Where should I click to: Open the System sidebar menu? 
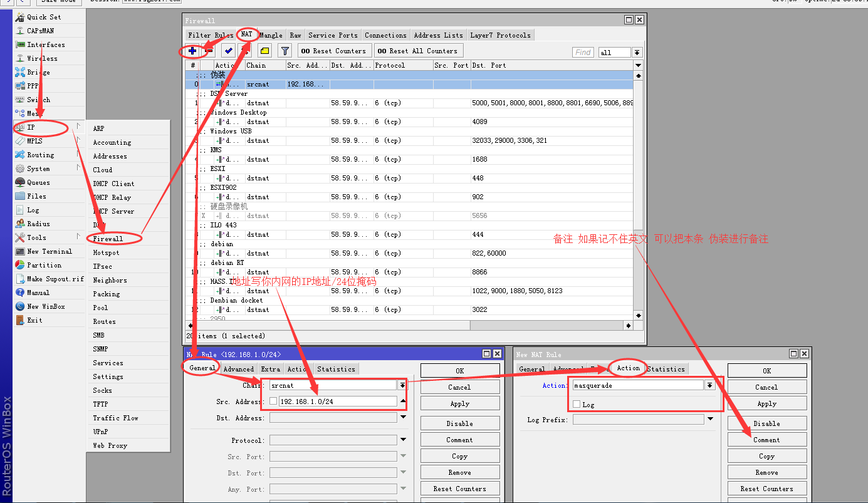(x=38, y=169)
